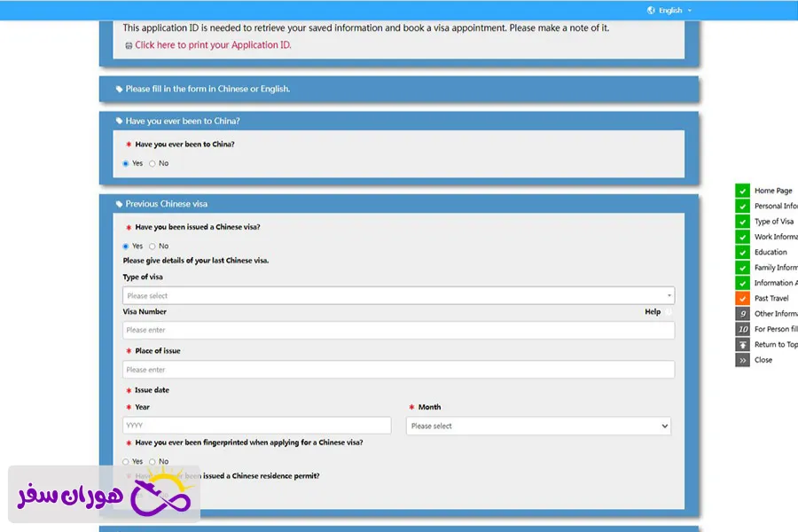798x532 pixels.
Task: Click the green checkmark beside Home Page
Action: (742, 191)
